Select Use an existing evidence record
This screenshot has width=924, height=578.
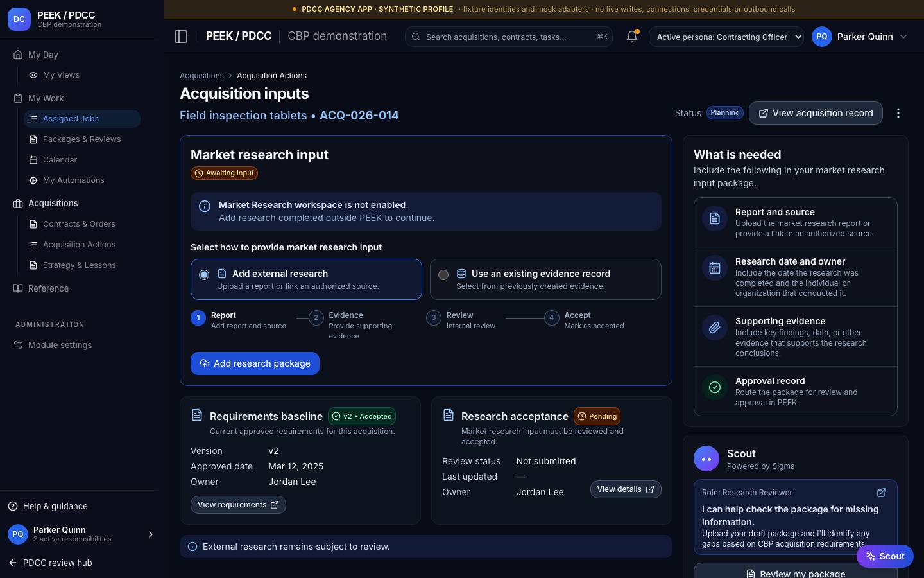545,279
